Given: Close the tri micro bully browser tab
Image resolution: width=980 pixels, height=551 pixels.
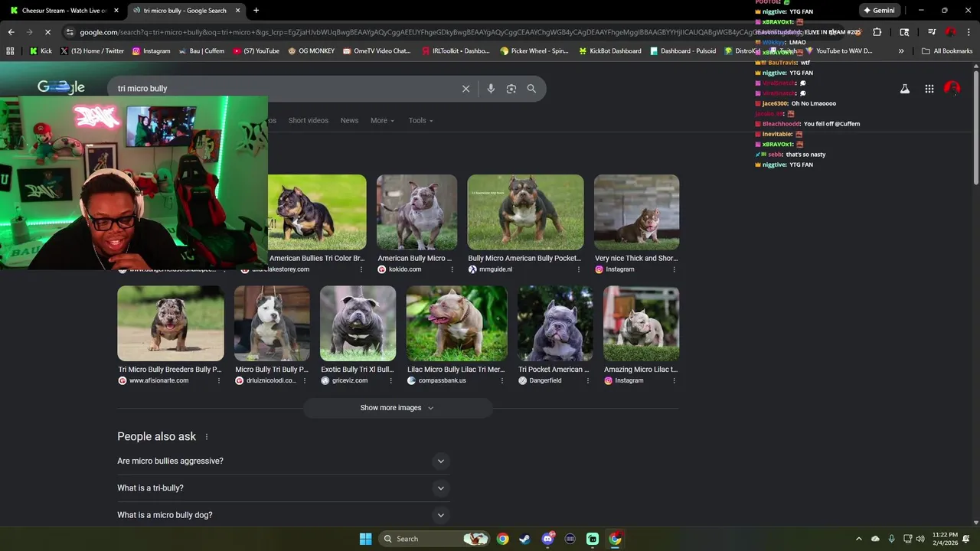Looking at the screenshot, I should click(237, 11).
